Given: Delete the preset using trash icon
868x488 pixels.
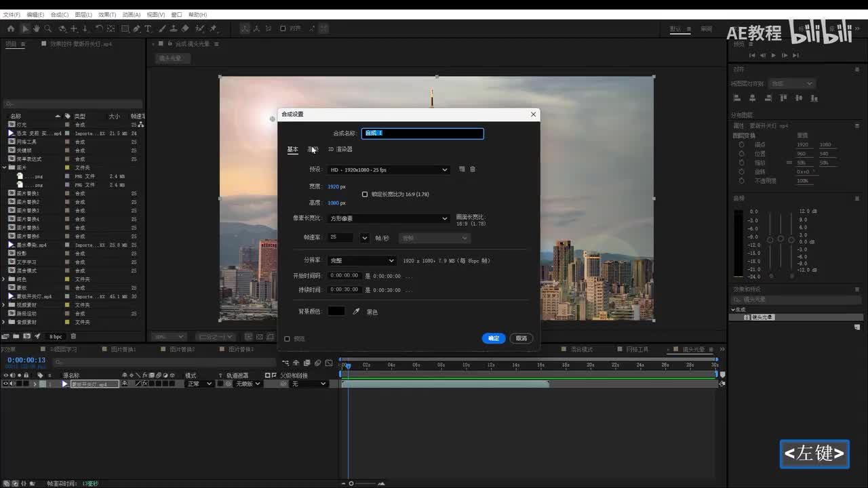Looking at the screenshot, I should click(x=473, y=169).
